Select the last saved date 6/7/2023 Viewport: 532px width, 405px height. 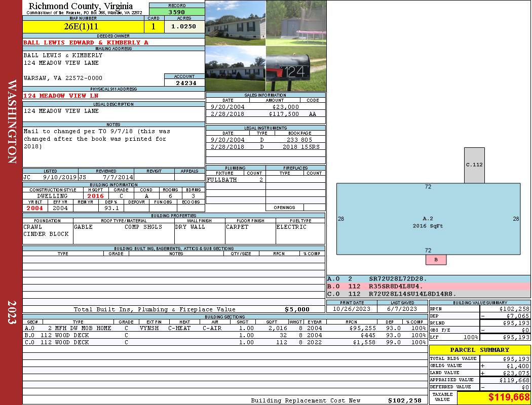pyautogui.click(x=402, y=309)
